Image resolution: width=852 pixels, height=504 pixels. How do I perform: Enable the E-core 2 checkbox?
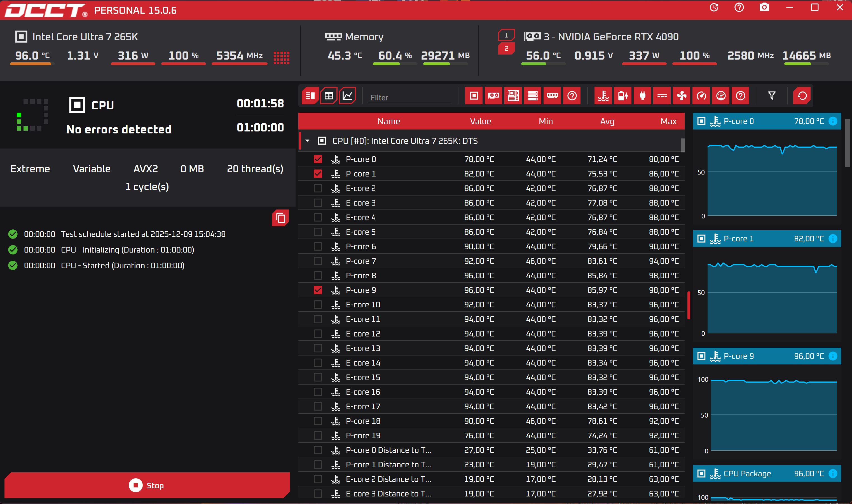(x=318, y=188)
